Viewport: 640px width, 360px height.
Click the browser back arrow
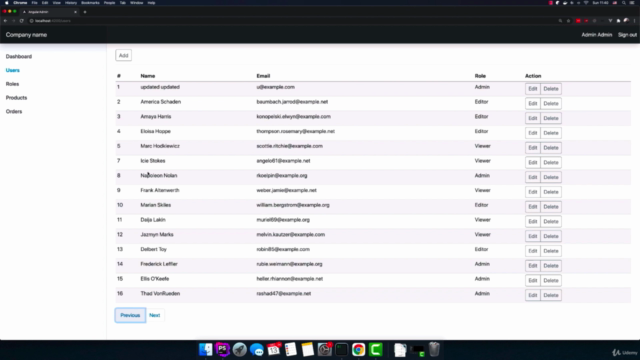pos(5,21)
